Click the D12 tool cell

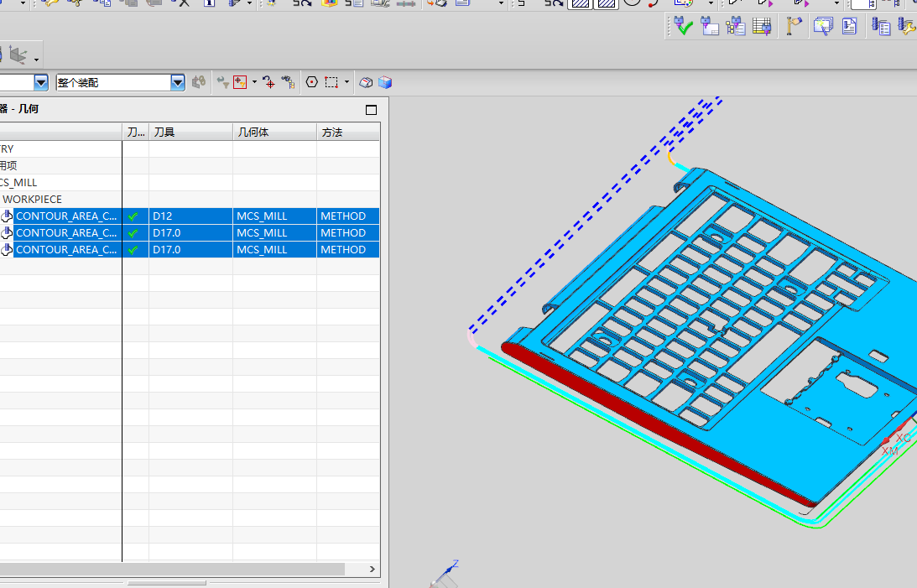(190, 216)
